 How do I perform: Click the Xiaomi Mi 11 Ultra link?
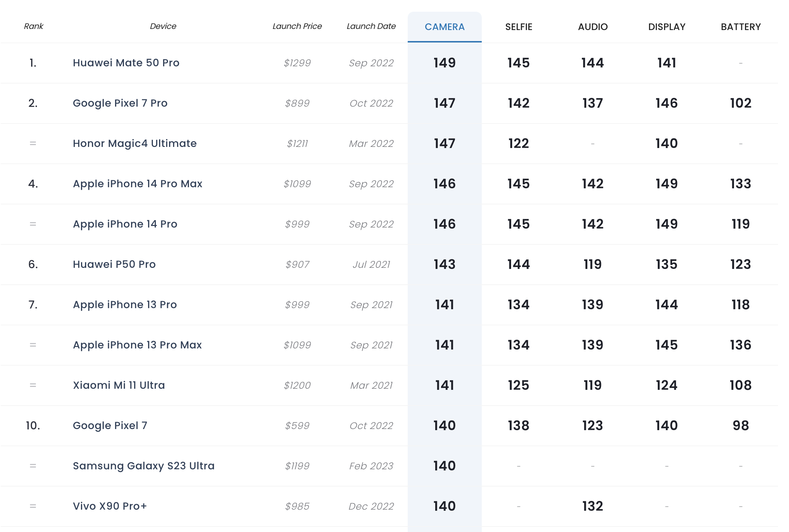(x=119, y=385)
